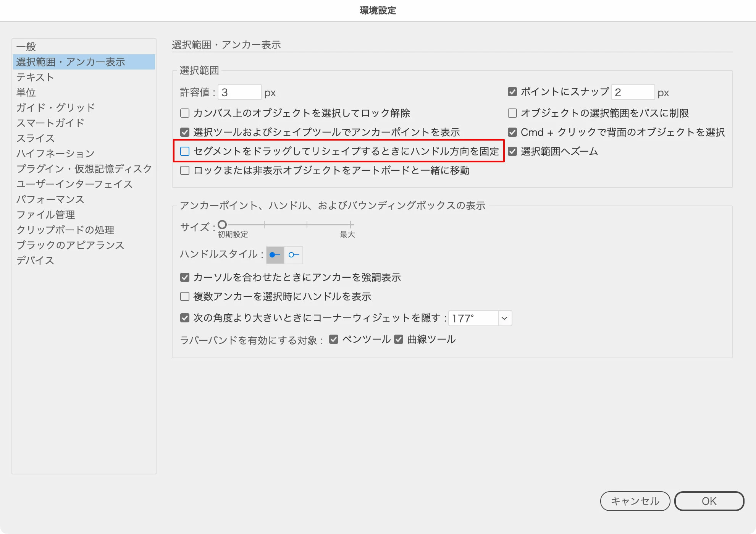Click the 許容値 tolerance input field
756x534 pixels.
[x=239, y=92]
